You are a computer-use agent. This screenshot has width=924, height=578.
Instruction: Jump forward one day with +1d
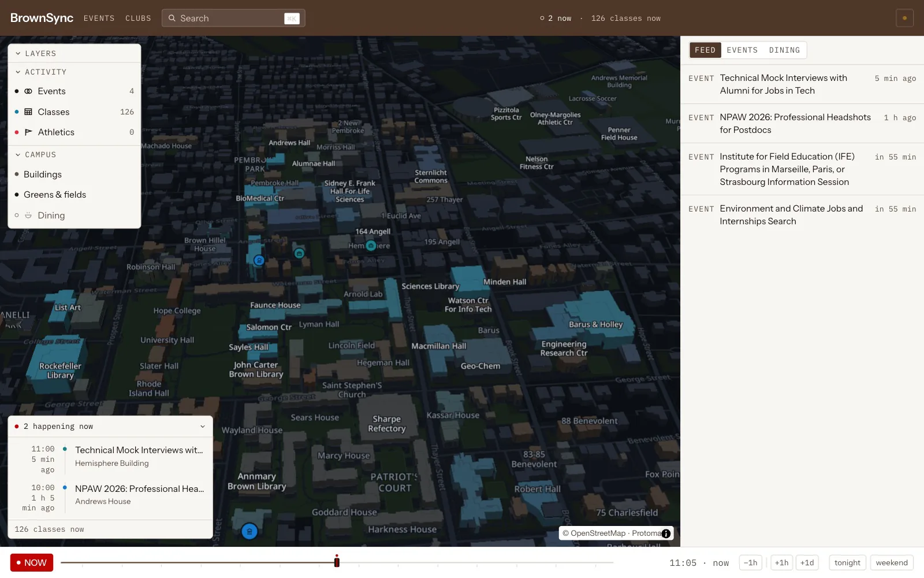[807, 563]
